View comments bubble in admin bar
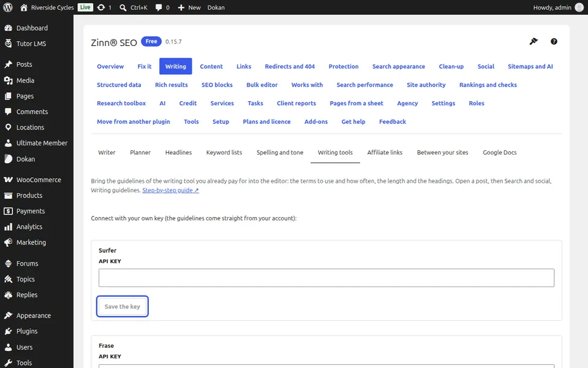This screenshot has width=588, height=368. (159, 7)
